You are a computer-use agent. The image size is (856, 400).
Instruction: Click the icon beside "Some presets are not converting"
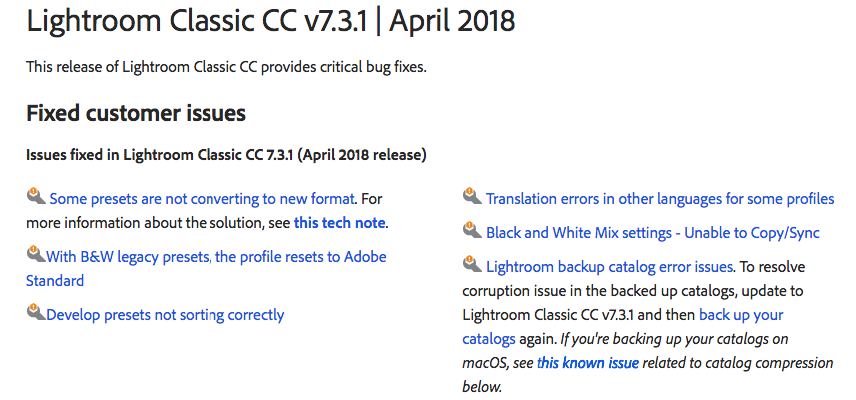[35, 196]
